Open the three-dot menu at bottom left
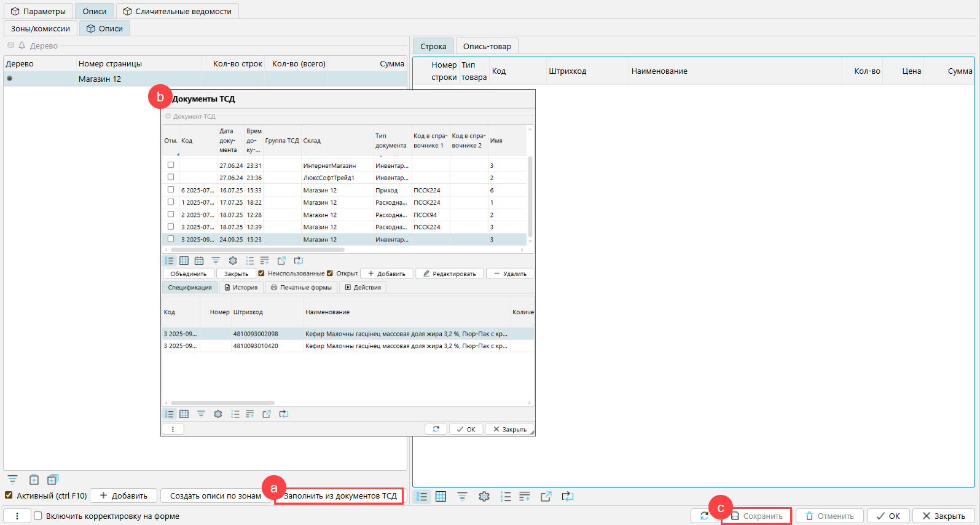980x525 pixels. [x=17, y=516]
